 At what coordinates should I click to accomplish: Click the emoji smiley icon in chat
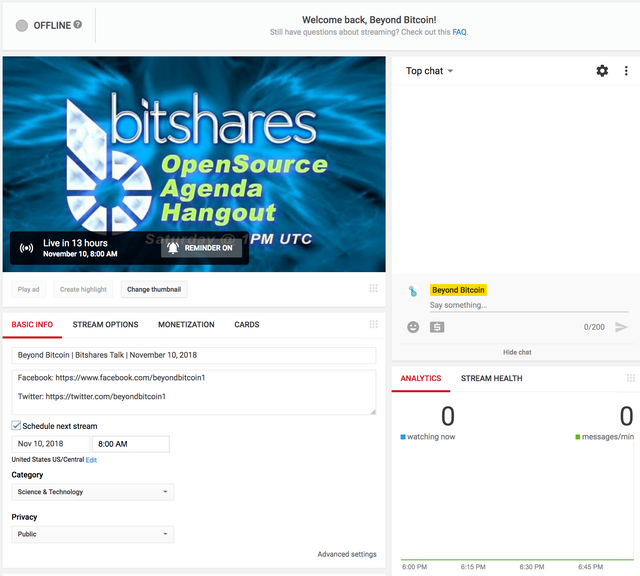click(413, 327)
